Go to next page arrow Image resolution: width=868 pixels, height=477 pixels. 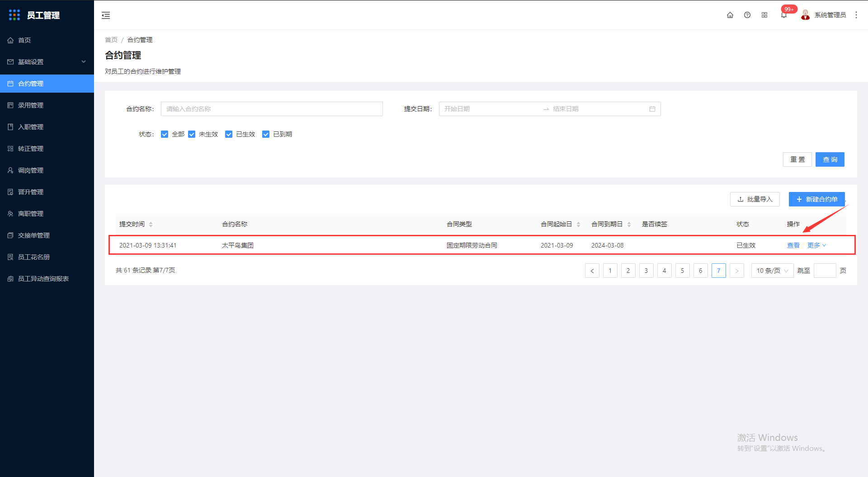click(x=737, y=271)
